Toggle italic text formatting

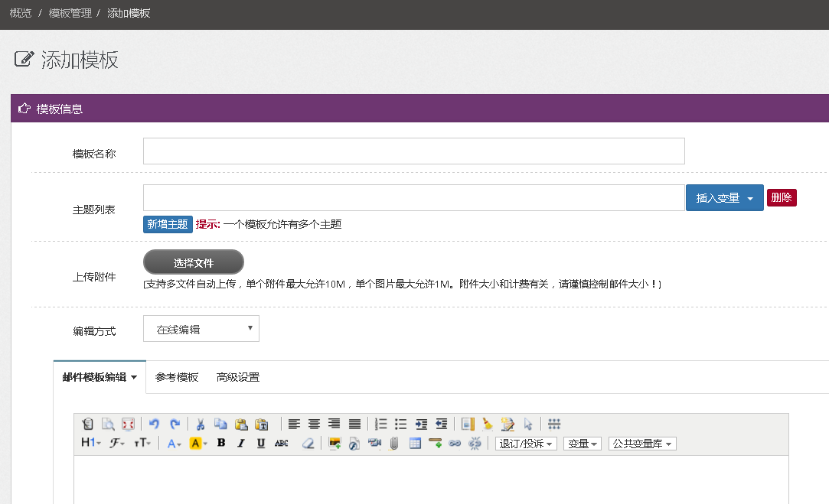(241, 443)
